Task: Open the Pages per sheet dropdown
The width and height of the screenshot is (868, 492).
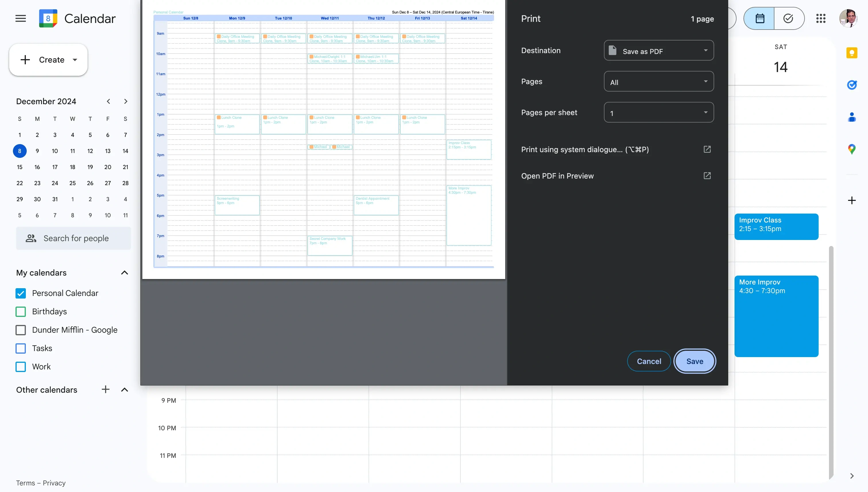Action: tap(658, 113)
